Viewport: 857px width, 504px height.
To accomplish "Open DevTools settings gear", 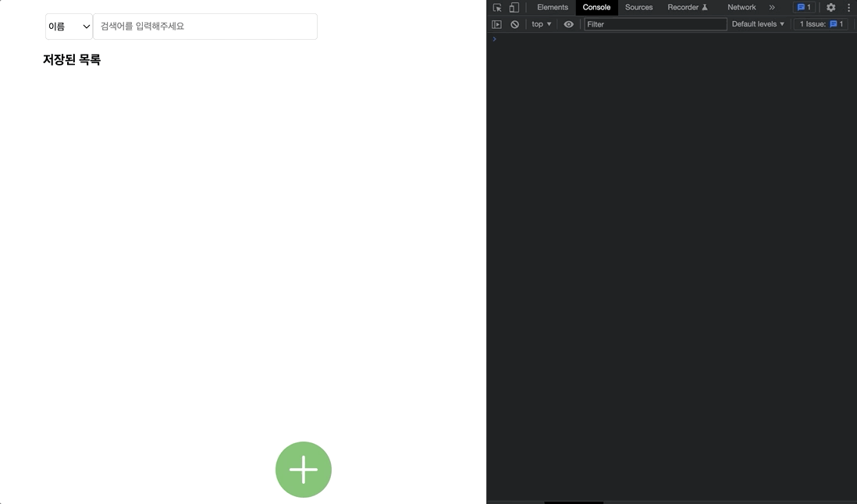I will click(x=830, y=8).
